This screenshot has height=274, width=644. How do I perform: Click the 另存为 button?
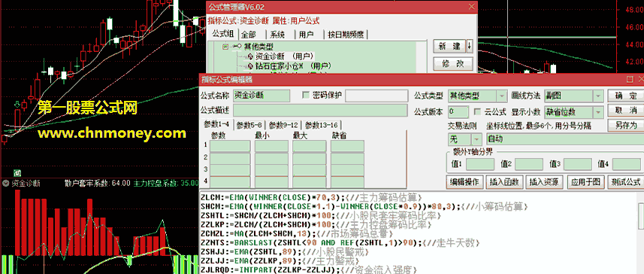coord(625,125)
